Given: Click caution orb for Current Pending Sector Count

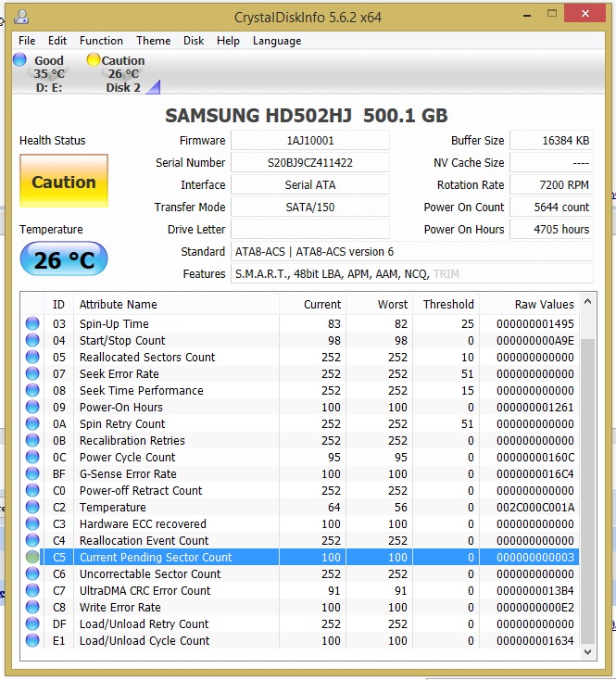Looking at the screenshot, I should (x=32, y=557).
